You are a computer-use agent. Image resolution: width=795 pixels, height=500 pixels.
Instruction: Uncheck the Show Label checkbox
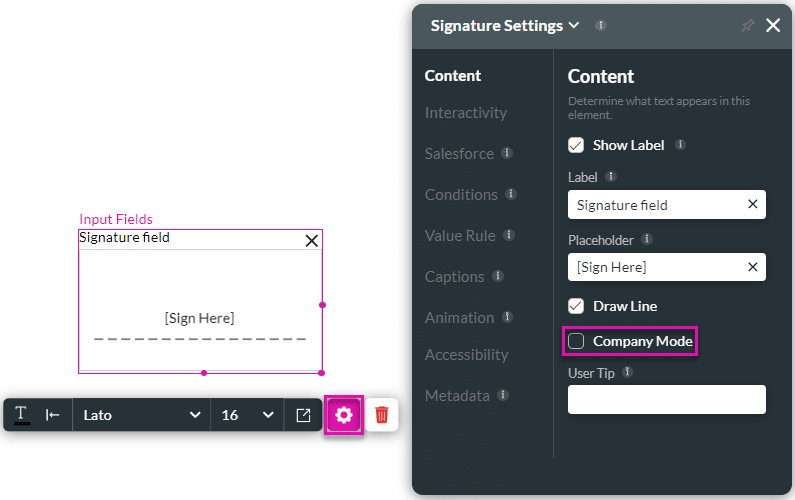tap(576, 145)
